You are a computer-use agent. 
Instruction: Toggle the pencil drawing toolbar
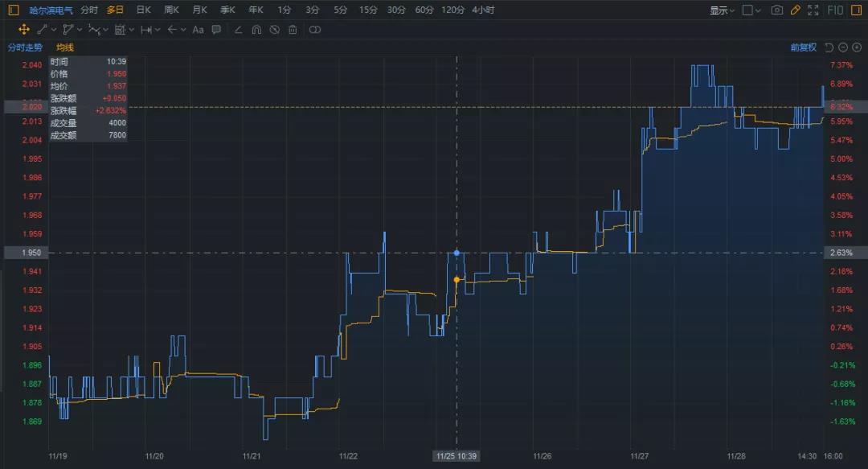coord(795,10)
